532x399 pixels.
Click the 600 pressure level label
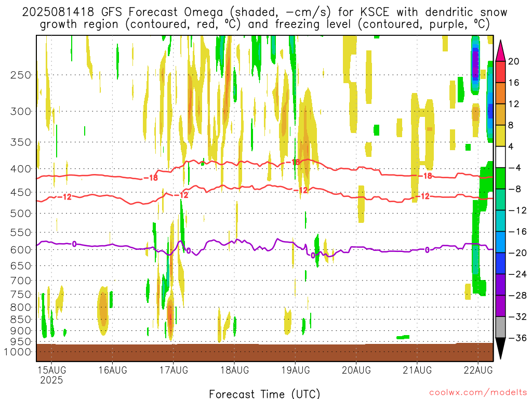pos(20,250)
